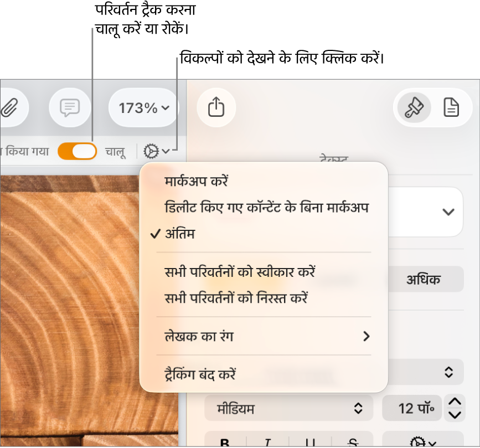This screenshot has width=480, height=448.
Task: Open the 'मीडियम' font weight popup
Action: pyautogui.click(x=288, y=408)
